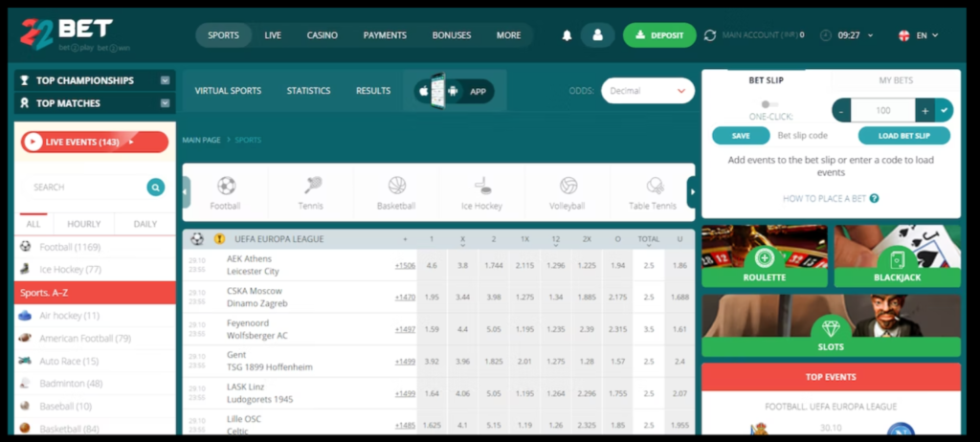Open the Slots diamond tile

(832, 325)
